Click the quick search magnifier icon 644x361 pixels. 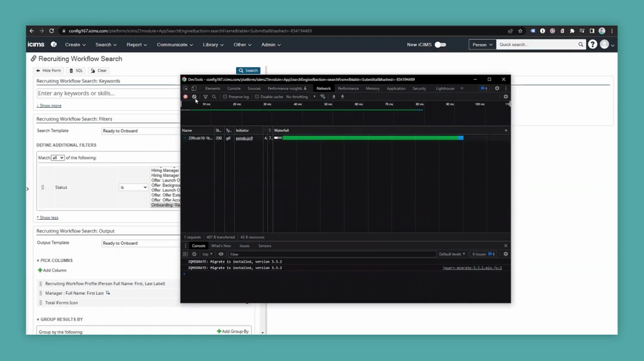[580, 44]
